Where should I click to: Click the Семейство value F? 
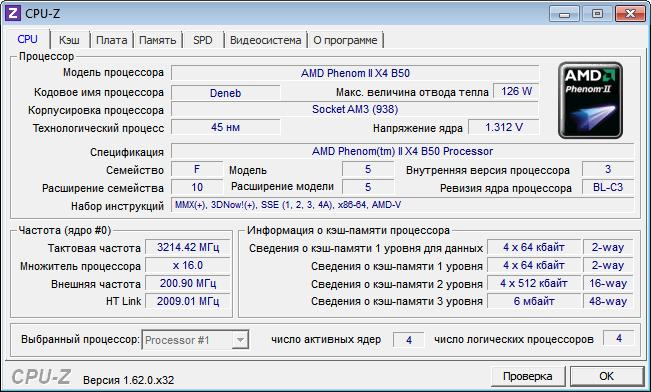pos(197,169)
